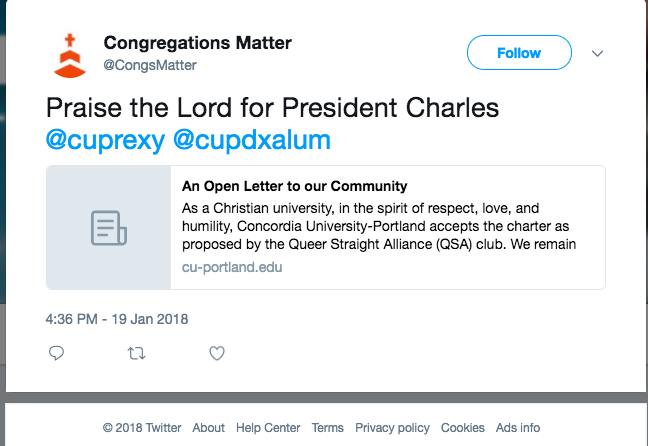The height and width of the screenshot is (446, 648).
Task: Open Congregations Matter profile avatar
Action: [70, 55]
